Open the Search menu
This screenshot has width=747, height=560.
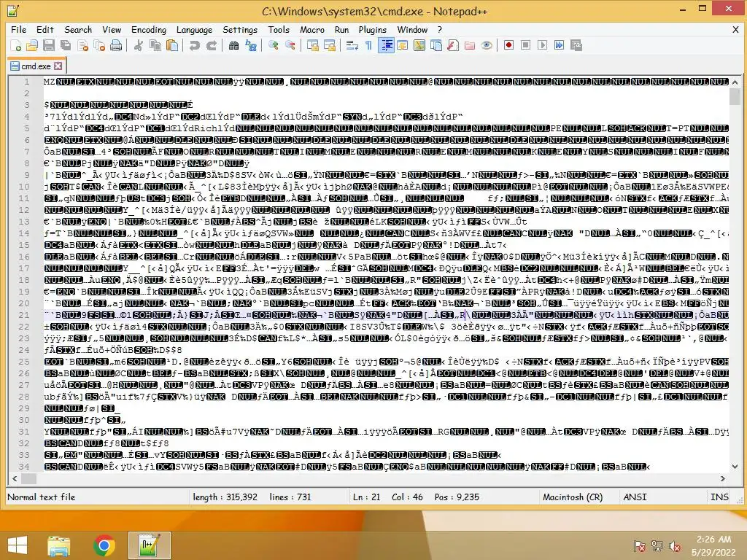click(78, 29)
